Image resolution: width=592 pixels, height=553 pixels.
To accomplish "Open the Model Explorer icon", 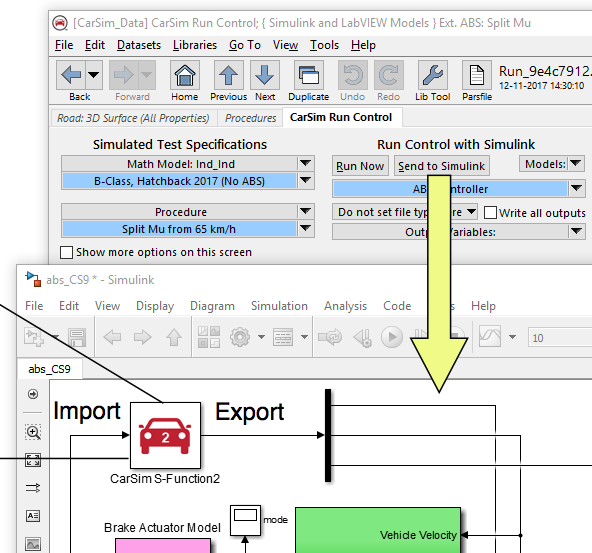I will point(283,337).
